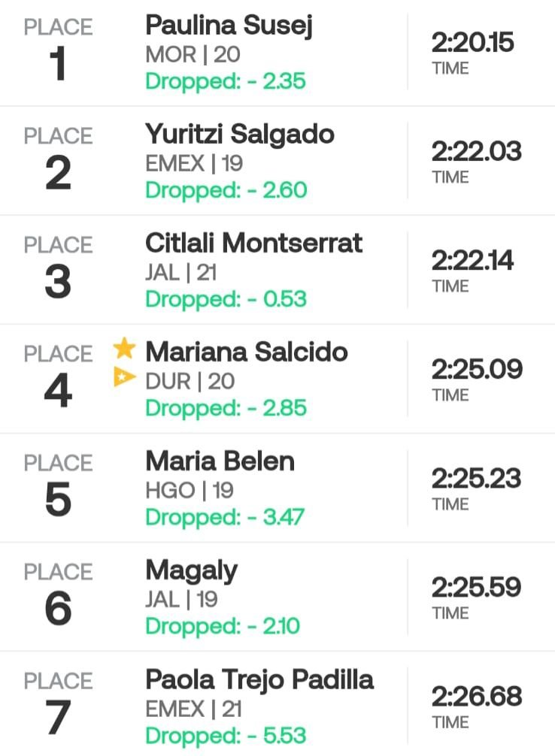Tap the first place time 2:20.15
This screenshot has height=756, width=555.
(472, 43)
